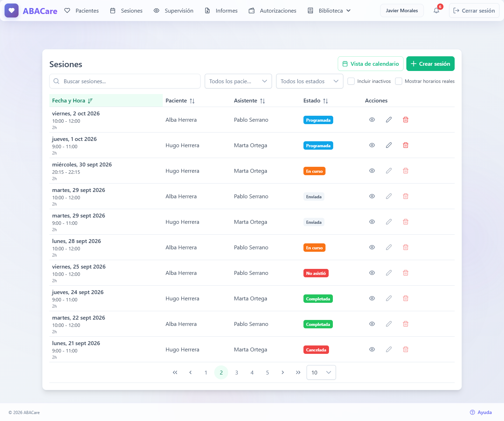The width and height of the screenshot is (504, 421).
Task: Delete the lunes 28 sept session
Action: [x=406, y=247]
